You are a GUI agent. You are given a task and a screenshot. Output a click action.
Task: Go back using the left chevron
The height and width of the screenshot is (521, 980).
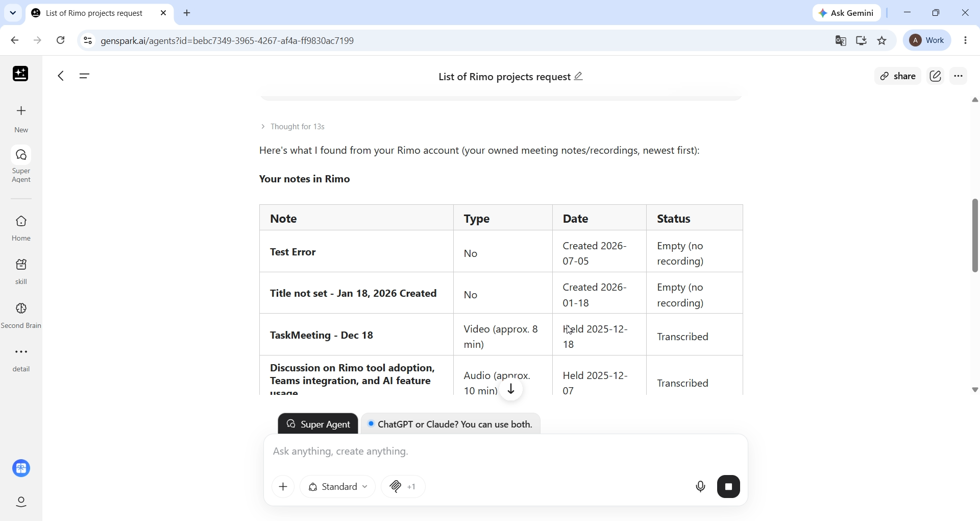[61, 77]
